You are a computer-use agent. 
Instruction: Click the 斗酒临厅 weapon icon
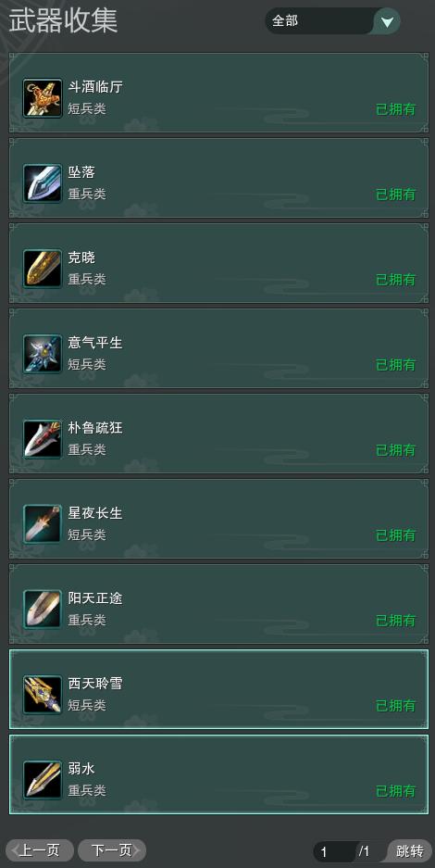43,98
